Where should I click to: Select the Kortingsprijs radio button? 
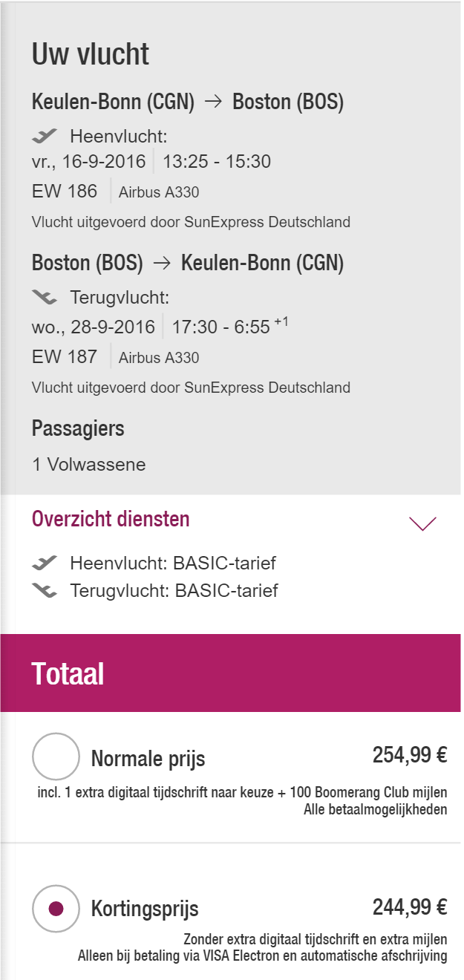(56, 908)
